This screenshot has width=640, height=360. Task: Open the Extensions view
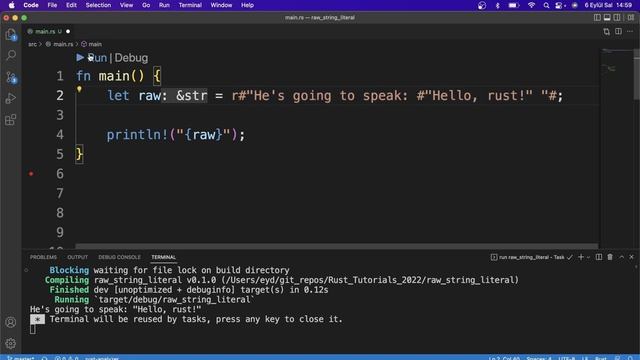11,120
